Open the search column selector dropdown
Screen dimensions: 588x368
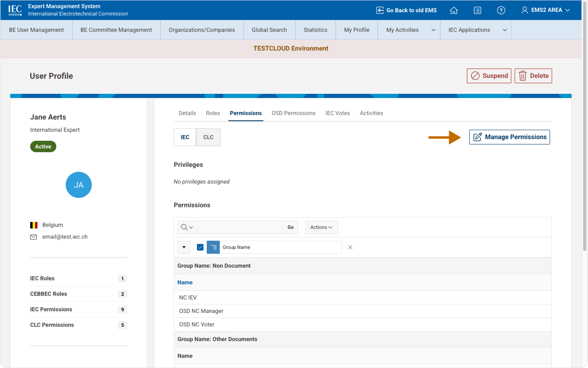click(x=187, y=227)
